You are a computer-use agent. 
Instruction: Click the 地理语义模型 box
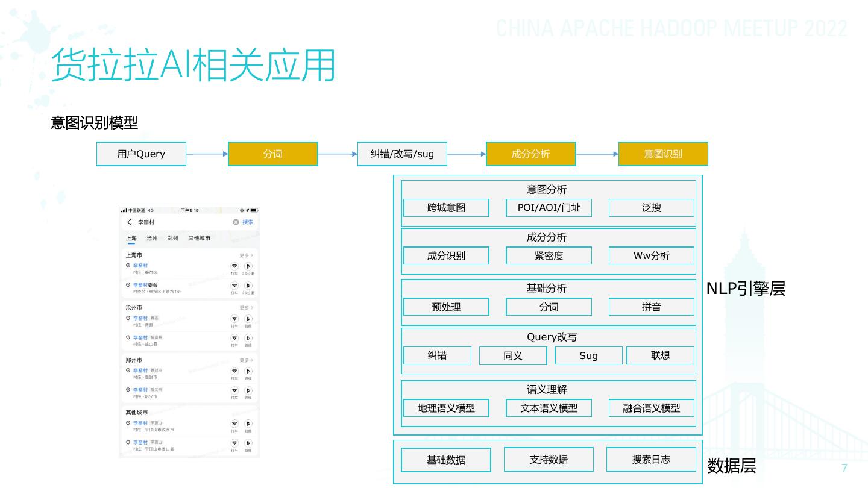(x=446, y=408)
